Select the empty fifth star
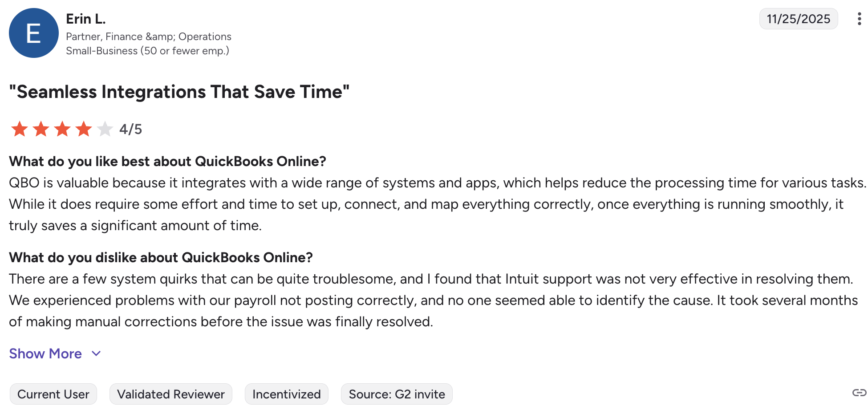The width and height of the screenshot is (868, 414). pos(105,129)
